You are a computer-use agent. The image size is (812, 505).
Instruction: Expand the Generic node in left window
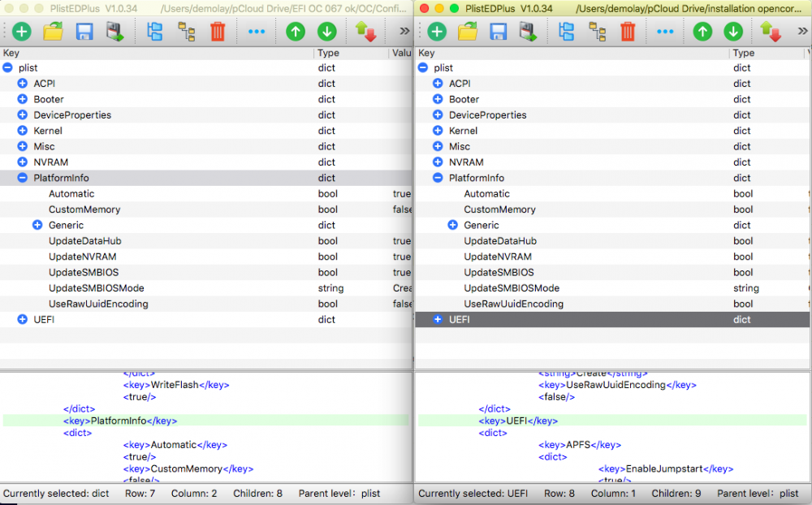37,225
